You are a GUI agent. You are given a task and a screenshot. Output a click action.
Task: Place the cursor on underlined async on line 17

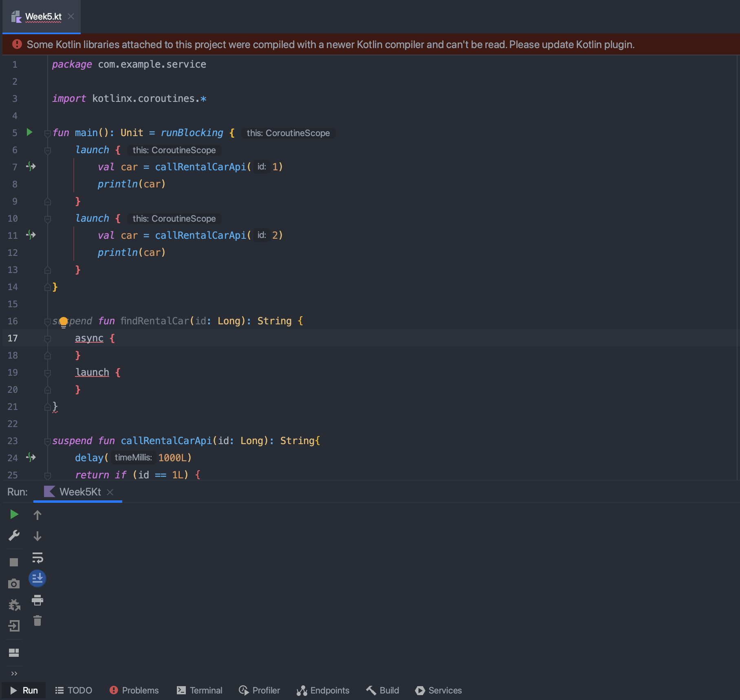pos(89,338)
